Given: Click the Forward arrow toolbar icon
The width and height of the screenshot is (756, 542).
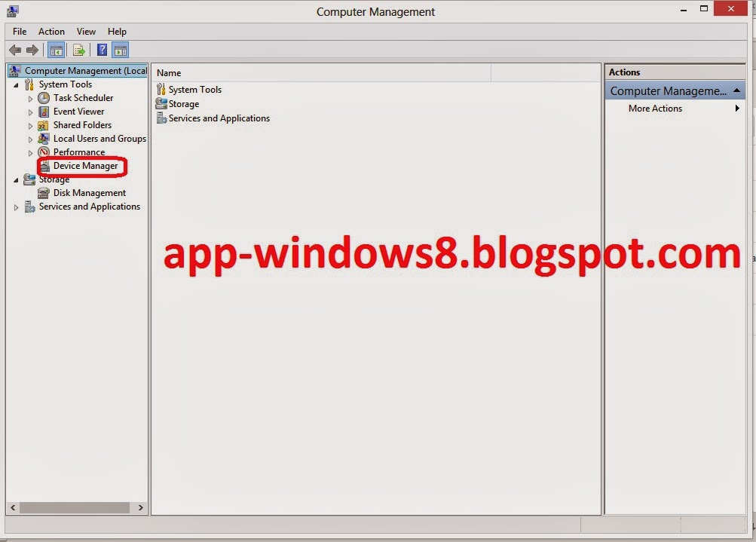Looking at the screenshot, I should click(x=32, y=51).
